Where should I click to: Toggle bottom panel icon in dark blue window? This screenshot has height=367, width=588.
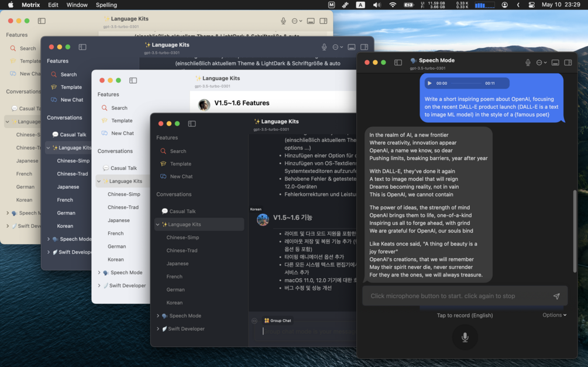click(352, 47)
